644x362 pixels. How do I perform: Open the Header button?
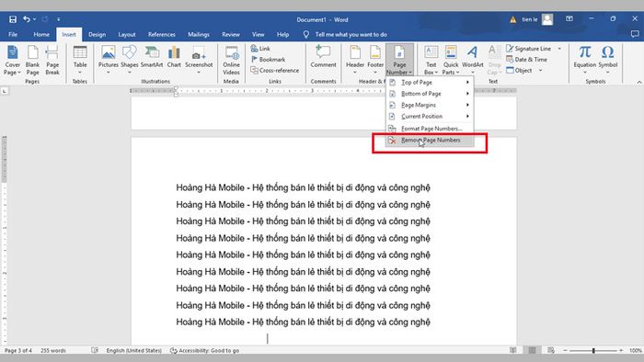[355, 60]
